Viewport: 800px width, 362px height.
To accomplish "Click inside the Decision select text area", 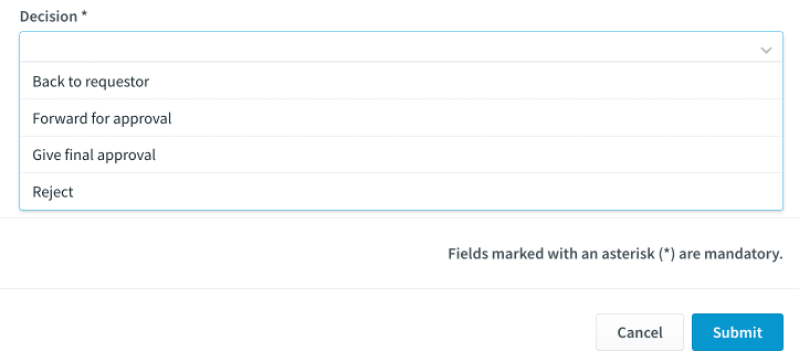I will click(x=388, y=47).
